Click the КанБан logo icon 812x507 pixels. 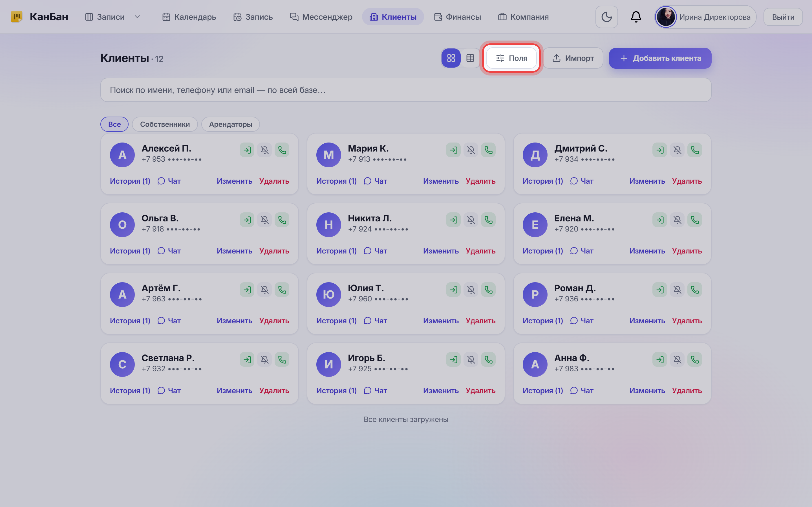tap(16, 17)
